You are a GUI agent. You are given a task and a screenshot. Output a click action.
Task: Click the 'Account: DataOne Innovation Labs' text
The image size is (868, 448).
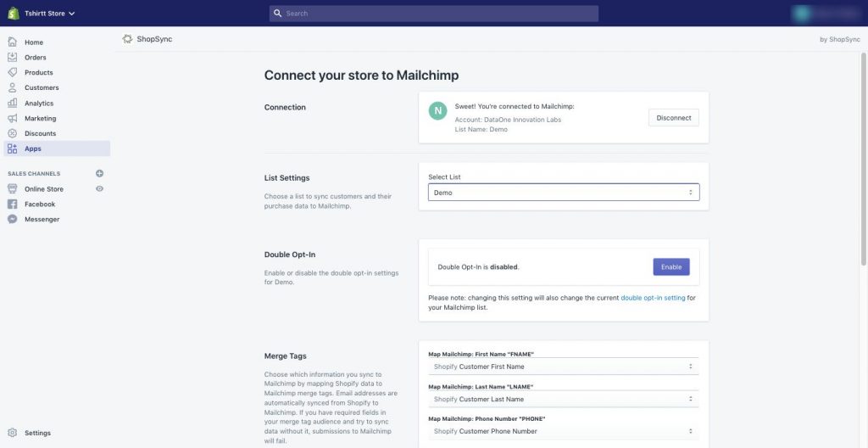pyautogui.click(x=508, y=119)
